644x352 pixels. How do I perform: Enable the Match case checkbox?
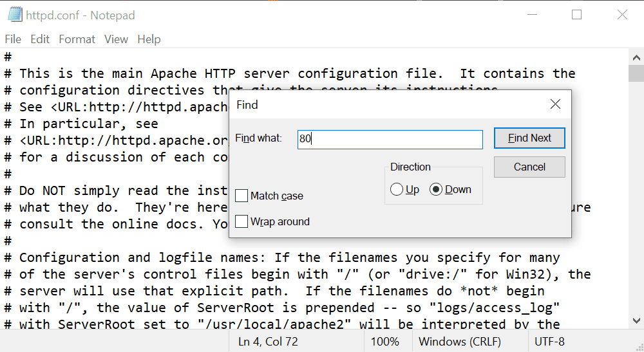pyautogui.click(x=241, y=196)
